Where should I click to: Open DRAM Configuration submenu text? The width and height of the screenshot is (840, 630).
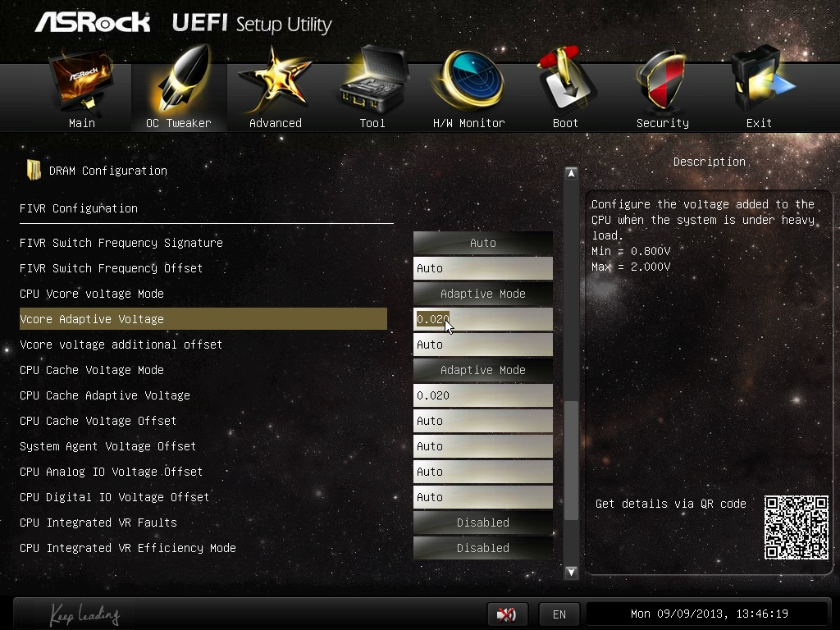coord(108,171)
